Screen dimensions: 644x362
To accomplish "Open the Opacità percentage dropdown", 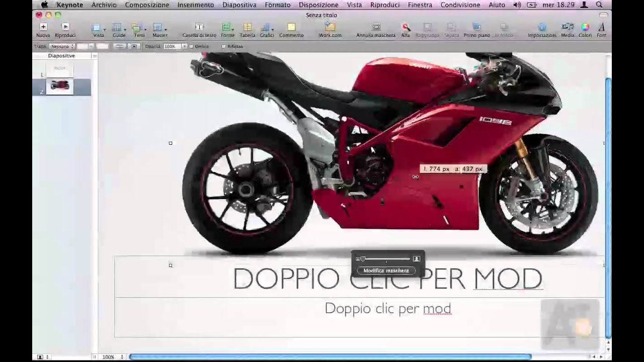I will (x=185, y=46).
